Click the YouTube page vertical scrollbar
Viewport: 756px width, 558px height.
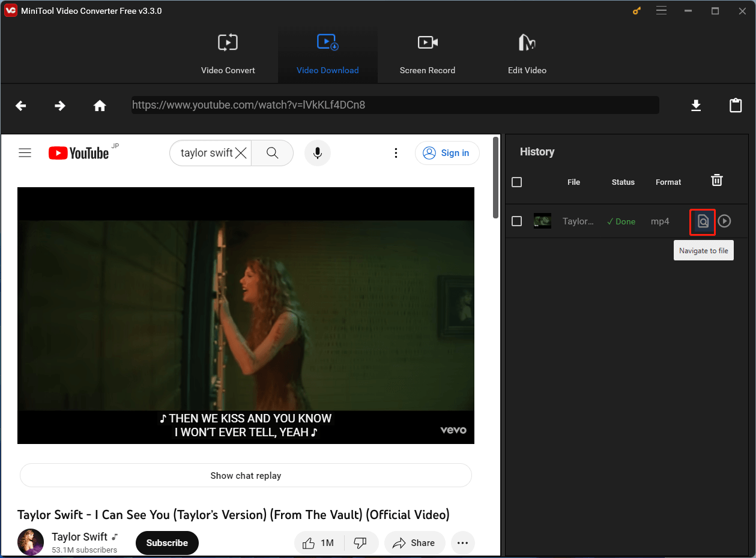pyautogui.click(x=495, y=178)
